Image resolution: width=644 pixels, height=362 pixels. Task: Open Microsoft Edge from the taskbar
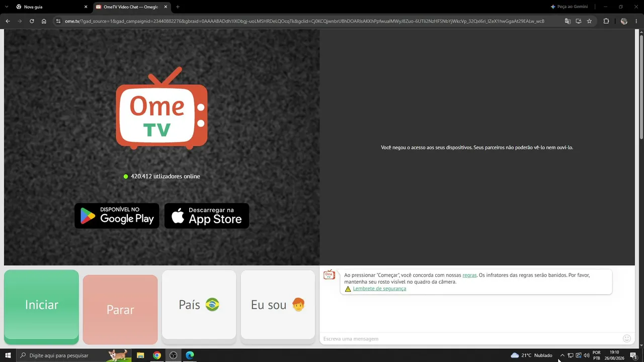[x=190, y=355]
